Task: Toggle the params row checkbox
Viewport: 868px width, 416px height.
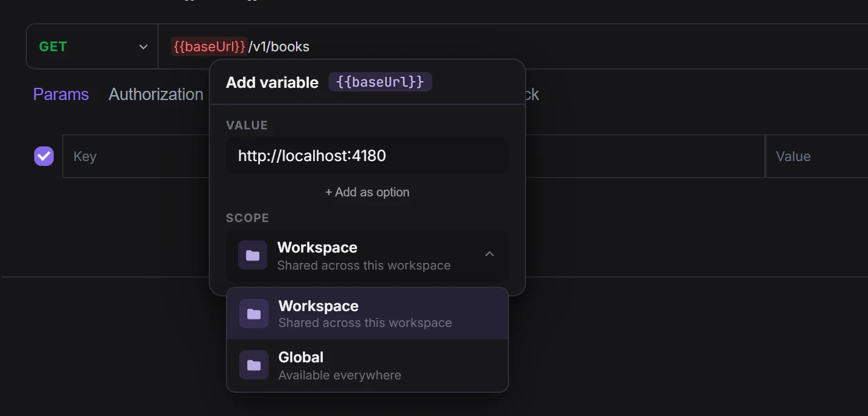Action: tap(44, 156)
